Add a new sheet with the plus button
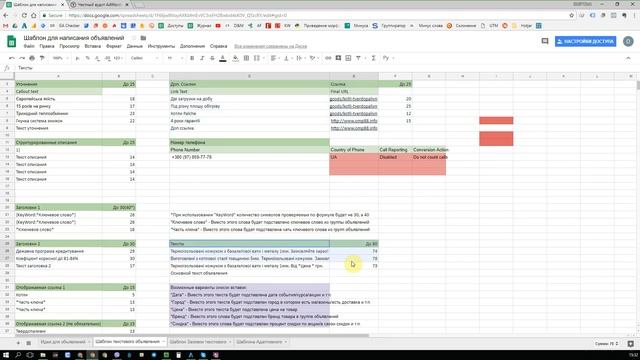This screenshot has height=360, width=640. click(x=18, y=342)
